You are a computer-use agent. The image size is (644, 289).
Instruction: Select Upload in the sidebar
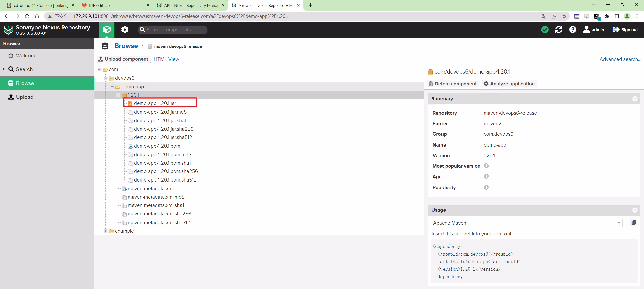tap(47, 97)
